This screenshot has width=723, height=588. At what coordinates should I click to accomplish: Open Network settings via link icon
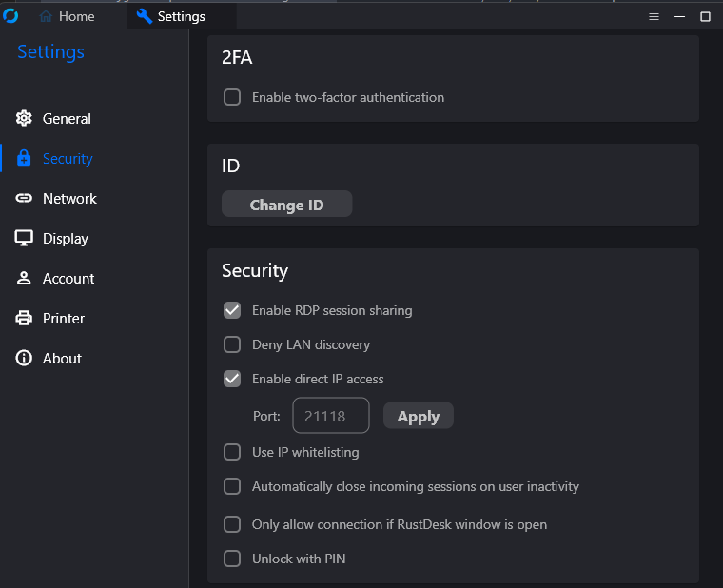tap(24, 199)
